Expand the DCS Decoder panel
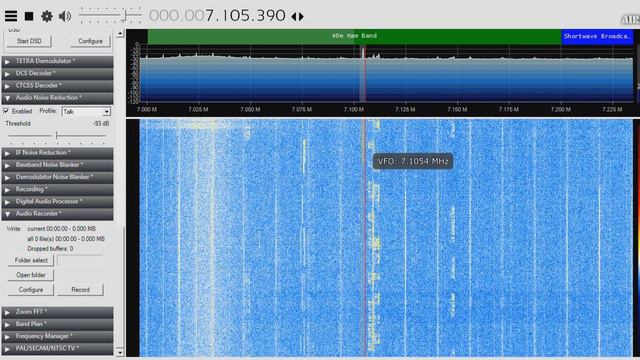This screenshot has width=640, height=360. 58,73
